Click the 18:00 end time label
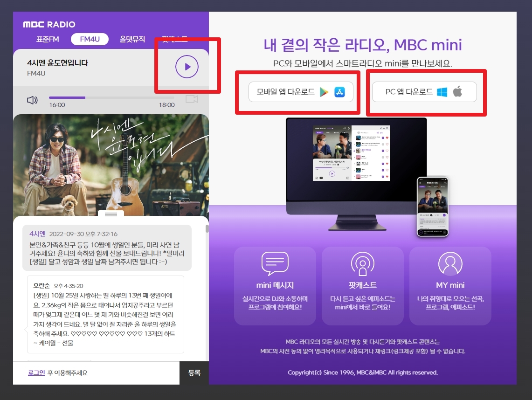 coord(167,105)
